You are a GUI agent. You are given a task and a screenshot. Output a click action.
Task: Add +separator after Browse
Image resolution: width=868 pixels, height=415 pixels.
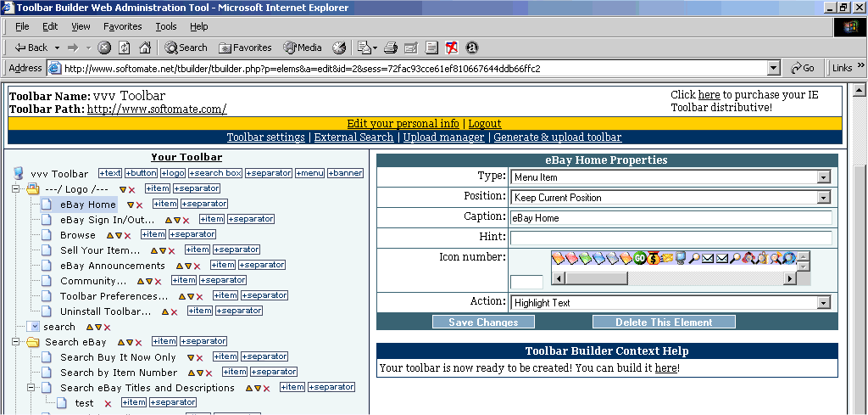192,234
